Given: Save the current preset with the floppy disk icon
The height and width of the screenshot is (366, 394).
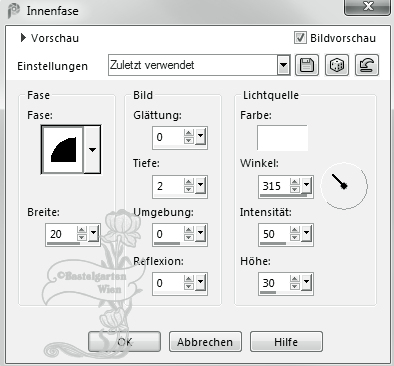Looking at the screenshot, I should point(307,65).
